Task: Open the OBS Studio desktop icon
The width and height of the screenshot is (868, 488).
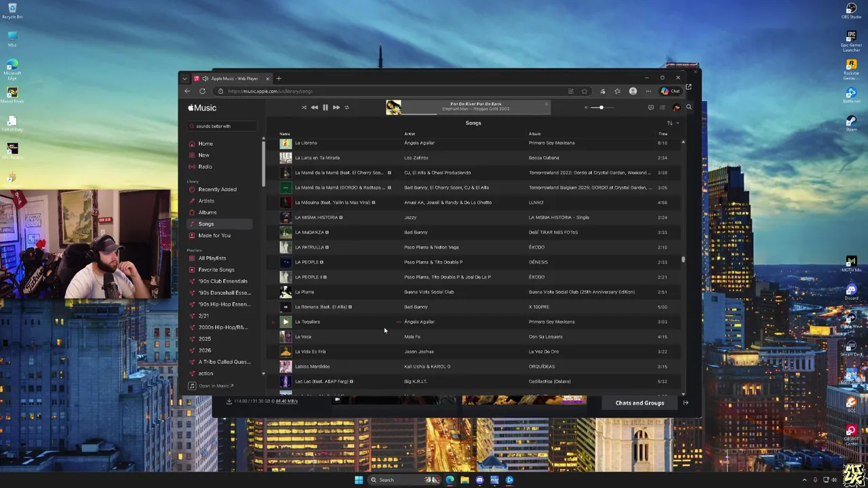Action: [x=852, y=11]
